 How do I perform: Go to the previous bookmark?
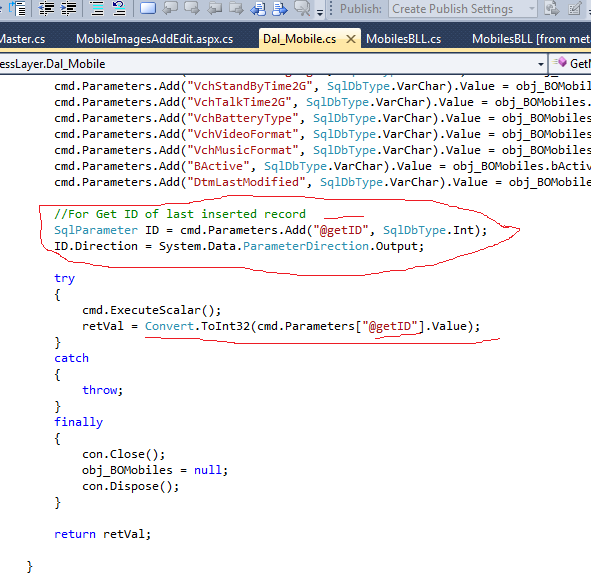(170, 8)
